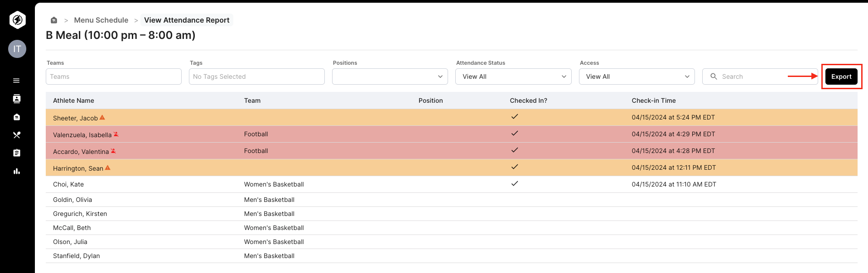The image size is (868, 273).
Task: Click warning icon next to Sheeter, Jacob
Action: [102, 117]
